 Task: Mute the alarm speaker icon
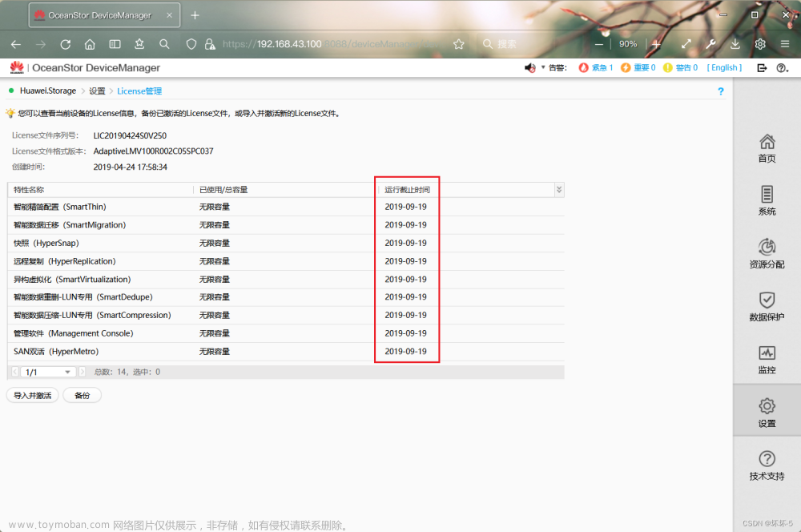tap(529, 67)
